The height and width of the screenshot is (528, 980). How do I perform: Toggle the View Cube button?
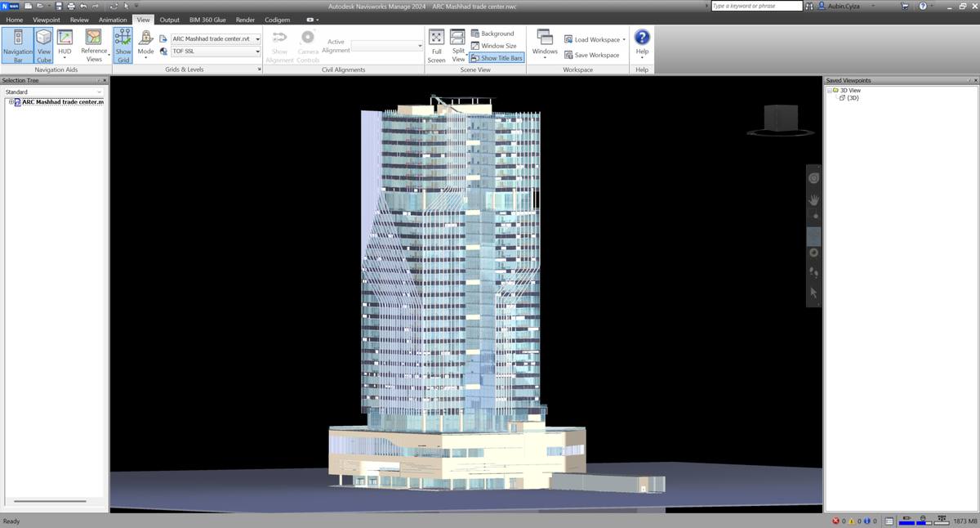pyautogui.click(x=44, y=46)
